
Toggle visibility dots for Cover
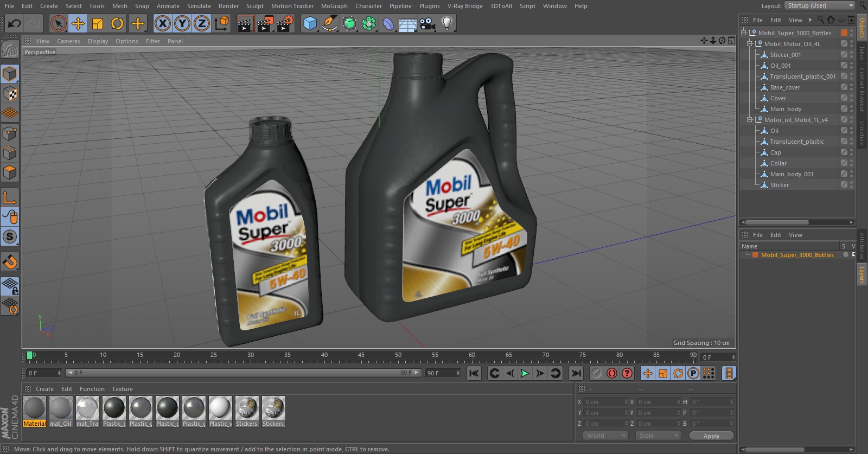click(851, 98)
